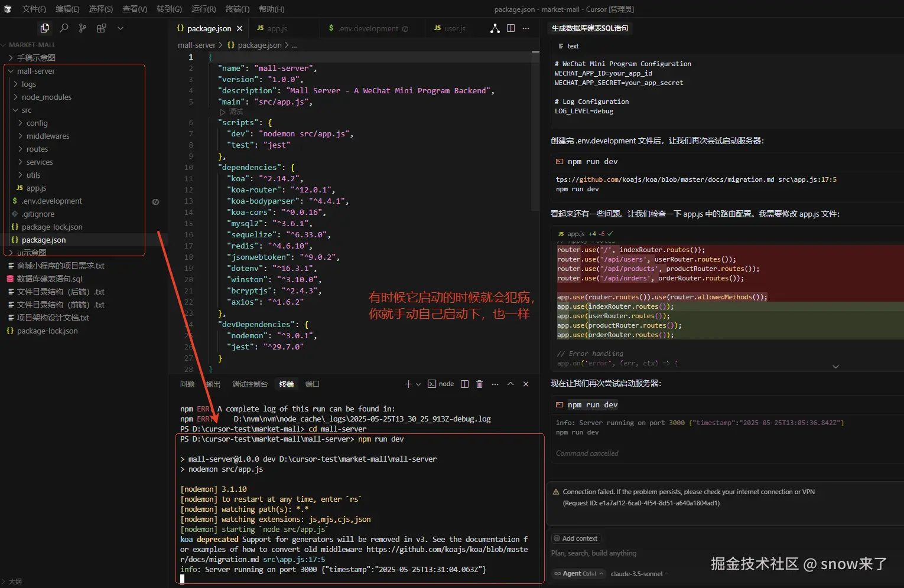Switch to the 问题 panel tab

(187, 384)
